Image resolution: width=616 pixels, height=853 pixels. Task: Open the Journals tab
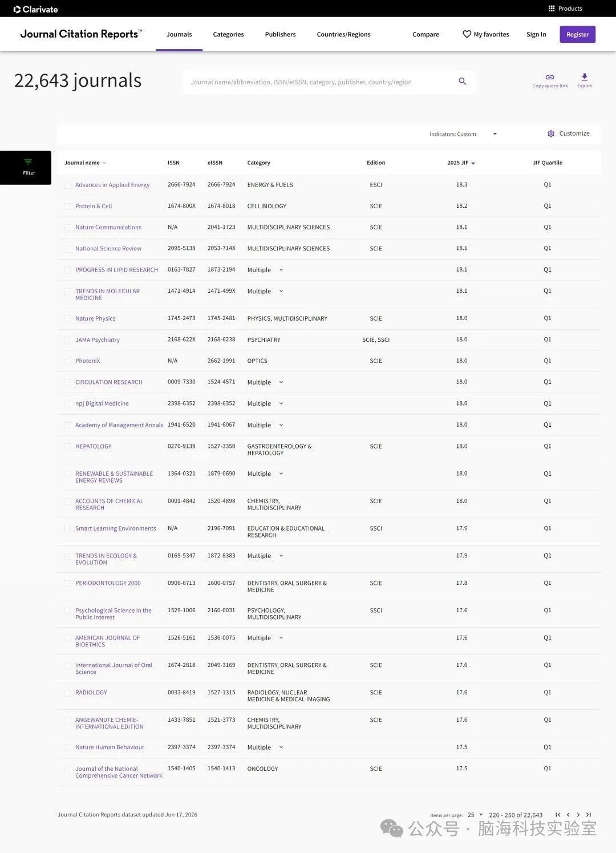[179, 34]
